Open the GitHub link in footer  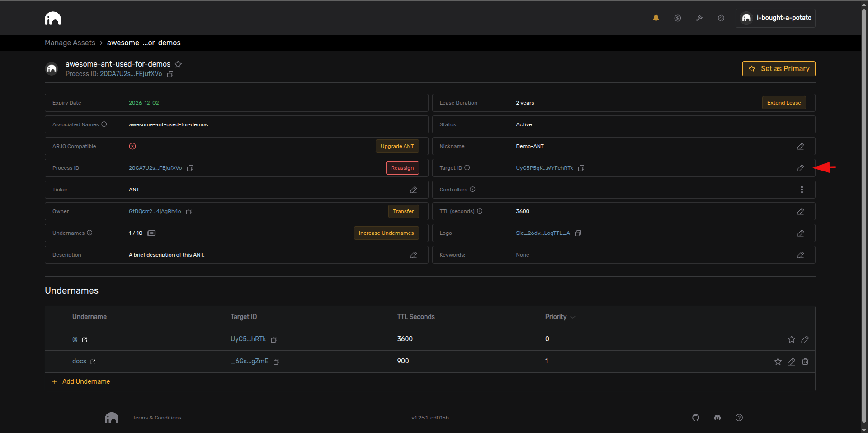695,418
